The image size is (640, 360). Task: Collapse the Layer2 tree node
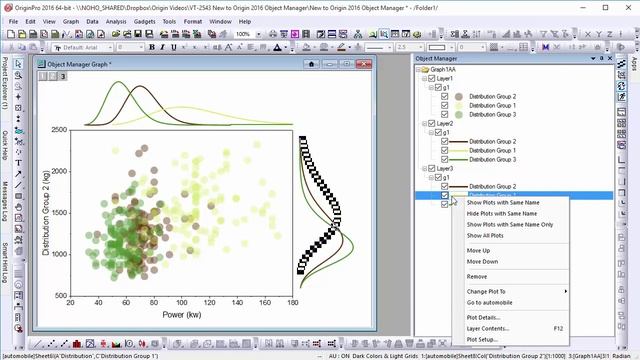pos(424,123)
